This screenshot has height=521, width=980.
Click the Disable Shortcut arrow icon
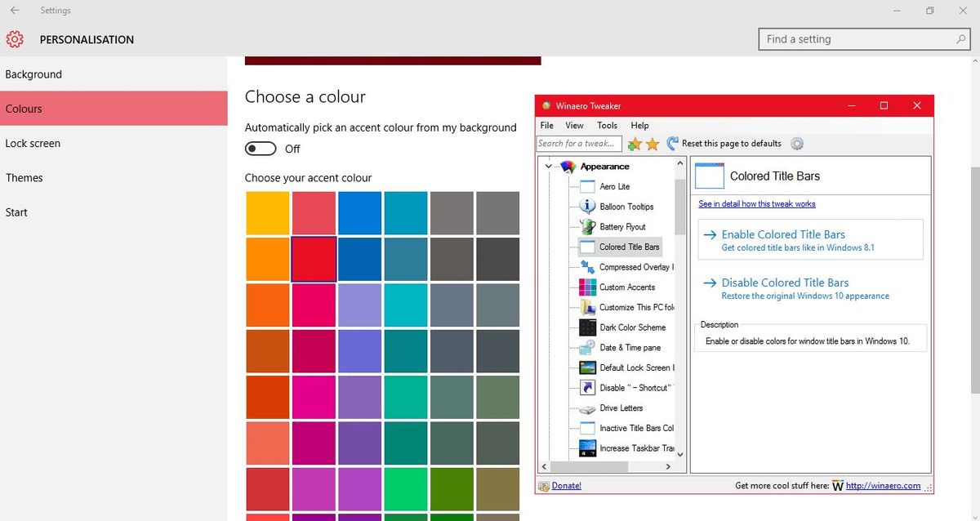pos(587,388)
